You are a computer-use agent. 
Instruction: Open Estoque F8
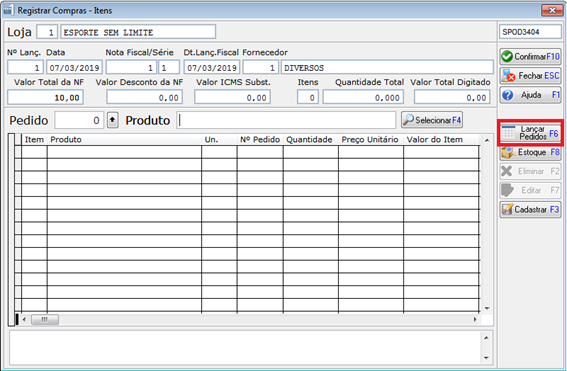[x=530, y=152]
